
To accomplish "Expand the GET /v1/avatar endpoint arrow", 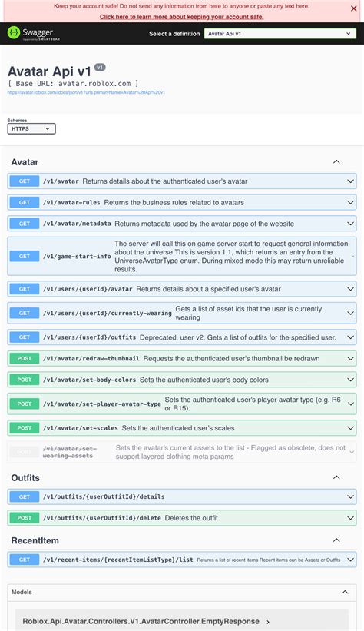I will point(350,181).
